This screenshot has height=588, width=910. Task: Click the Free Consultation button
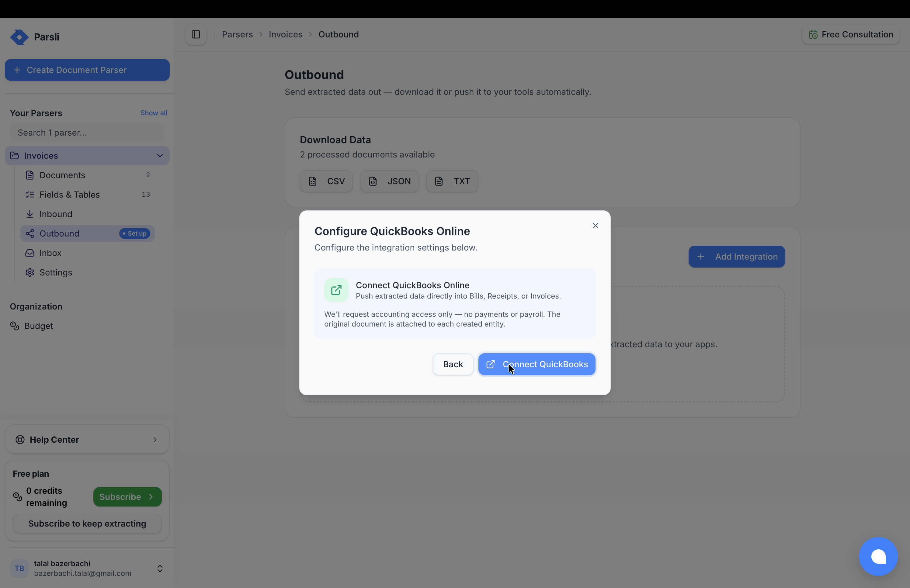(x=851, y=34)
